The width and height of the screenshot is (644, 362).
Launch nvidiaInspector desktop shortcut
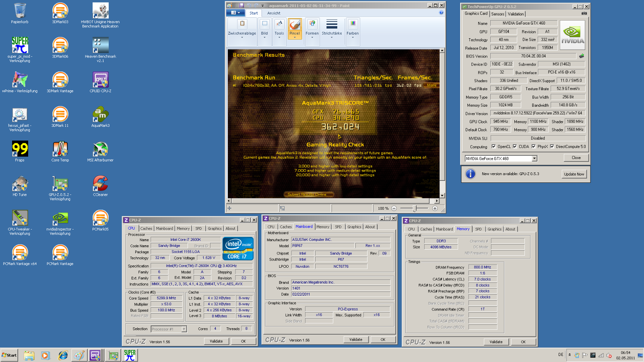[60, 223]
